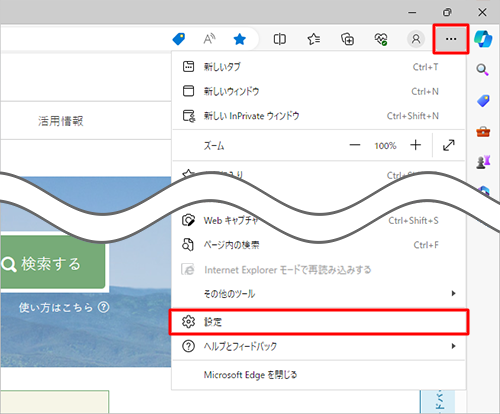Click the blue shopping tag in address bar

[179, 39]
